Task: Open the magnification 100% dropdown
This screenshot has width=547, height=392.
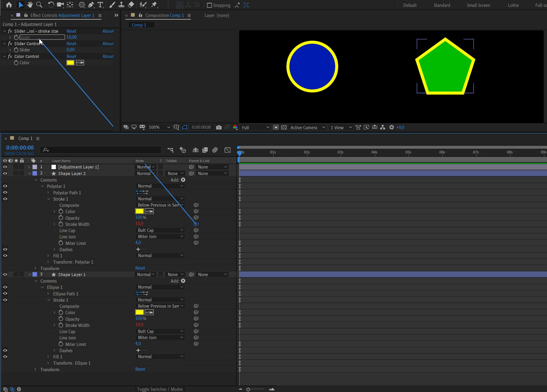Action: point(159,127)
